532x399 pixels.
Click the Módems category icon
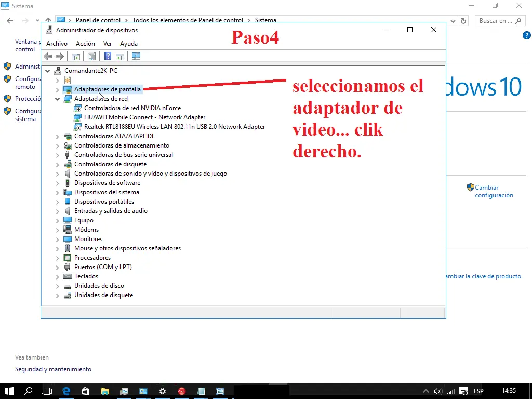click(x=68, y=230)
